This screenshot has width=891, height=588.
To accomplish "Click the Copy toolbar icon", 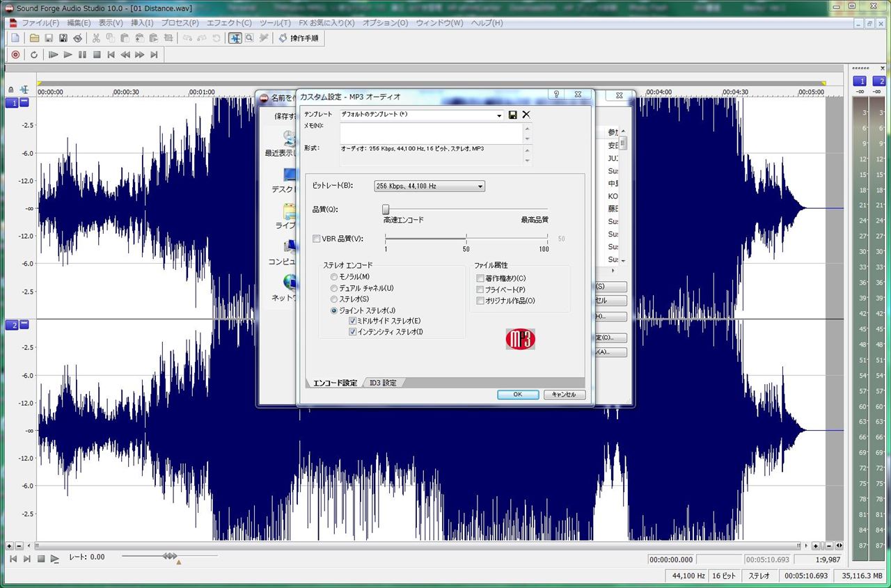I will (x=110, y=38).
